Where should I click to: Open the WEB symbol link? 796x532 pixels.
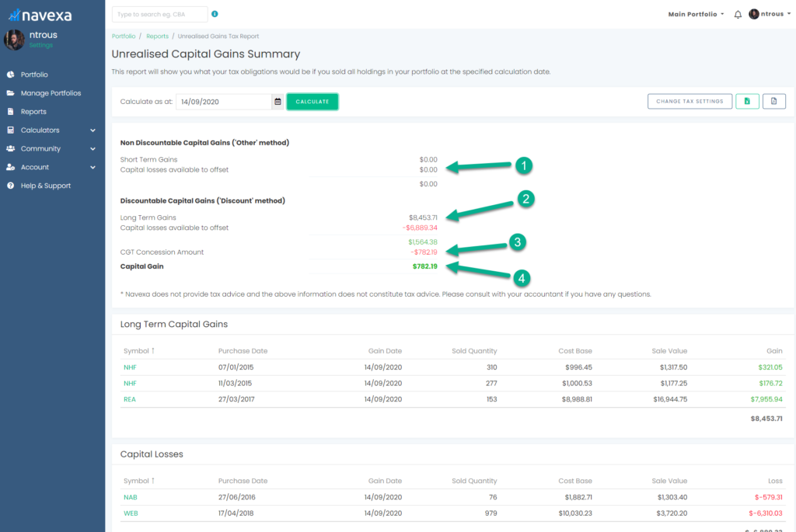(131, 513)
